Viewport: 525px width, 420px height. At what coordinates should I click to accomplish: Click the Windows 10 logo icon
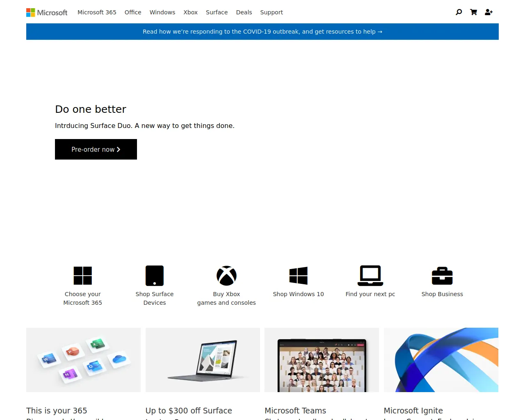299,276
